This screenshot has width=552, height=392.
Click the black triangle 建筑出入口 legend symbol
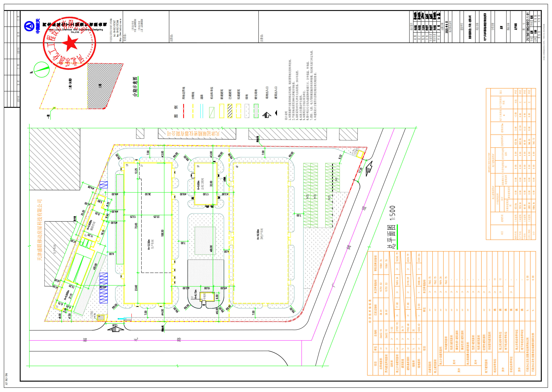pyautogui.click(x=276, y=113)
